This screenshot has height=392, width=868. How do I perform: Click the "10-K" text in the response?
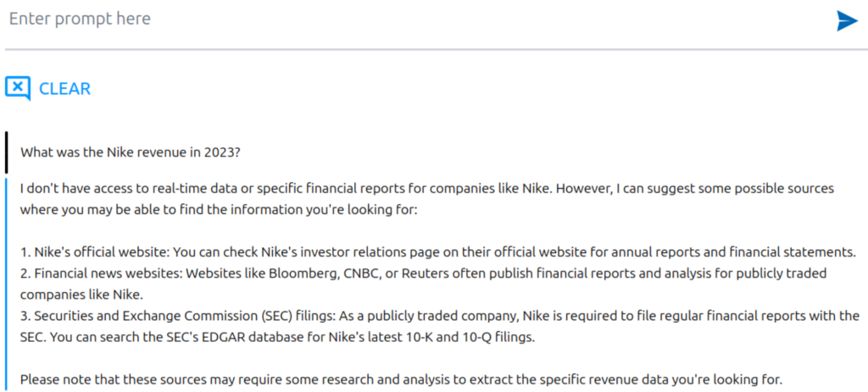[x=416, y=337]
